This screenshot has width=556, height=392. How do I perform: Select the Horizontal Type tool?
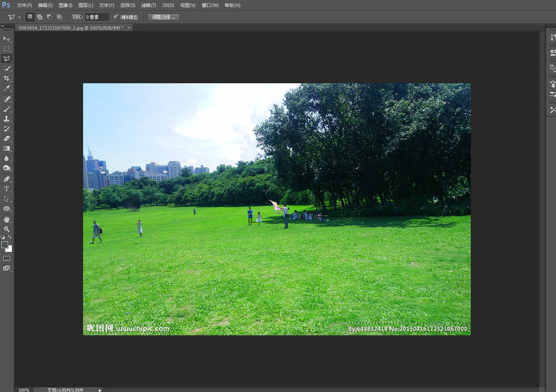click(7, 189)
